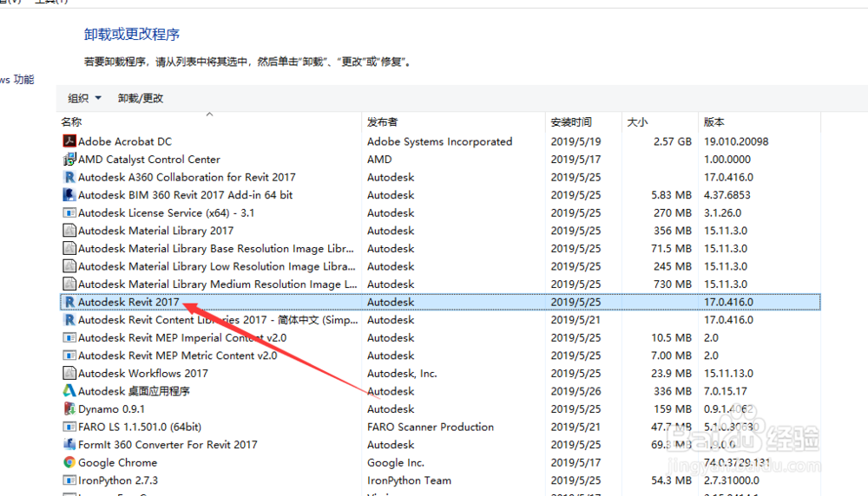
Task: Click the FormIt 360 Converter icon
Action: pos(69,445)
